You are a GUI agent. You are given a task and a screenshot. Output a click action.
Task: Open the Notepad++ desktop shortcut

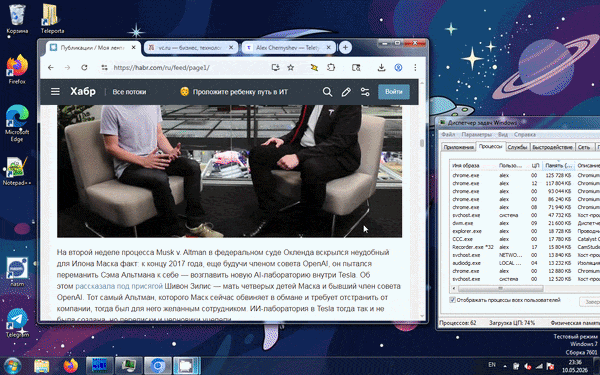(x=17, y=171)
